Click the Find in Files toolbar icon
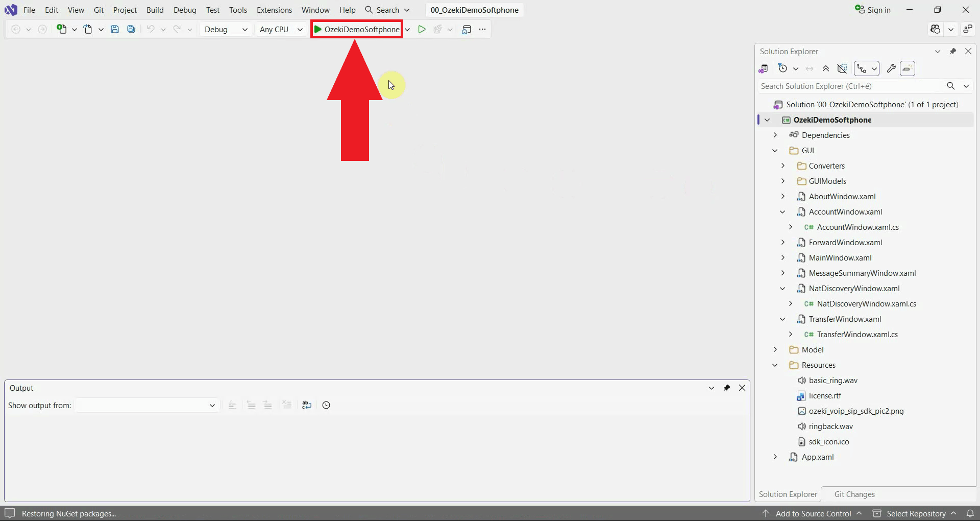Viewport: 980px width, 521px height. pos(466,29)
